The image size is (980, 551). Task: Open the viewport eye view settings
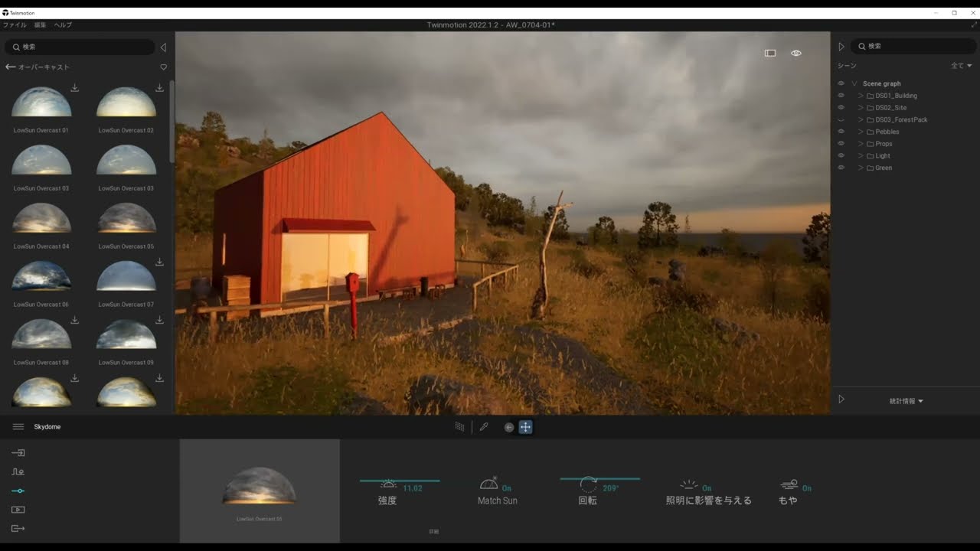point(796,53)
